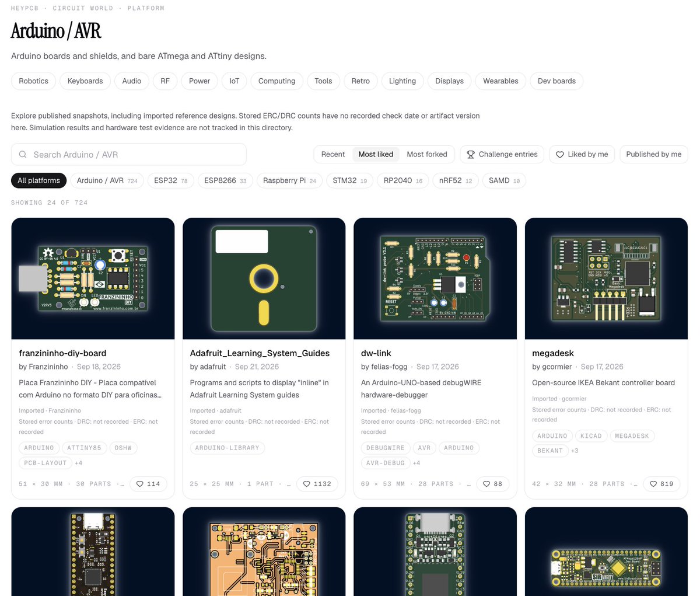Expand +4 more tags on dw-link
The width and height of the screenshot is (700, 596).
[416, 463]
